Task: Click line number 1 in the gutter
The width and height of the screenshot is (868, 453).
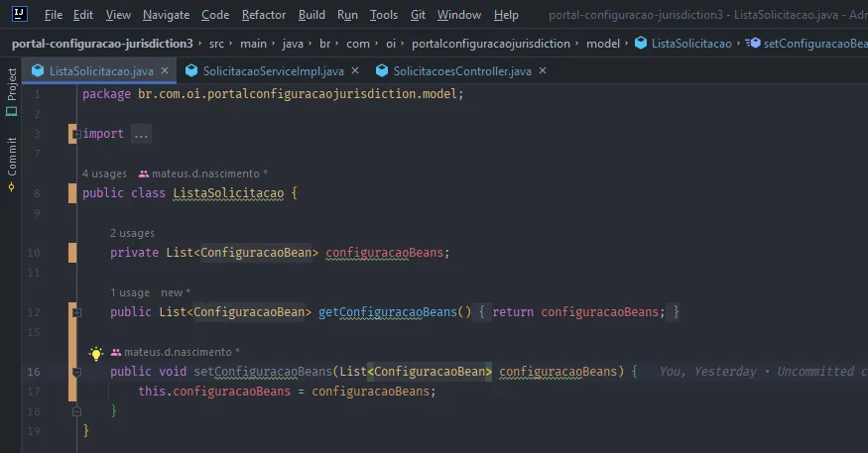Action: coord(37,94)
